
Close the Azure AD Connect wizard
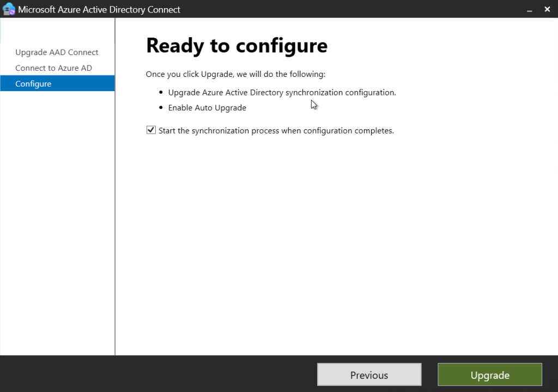coord(547,9)
